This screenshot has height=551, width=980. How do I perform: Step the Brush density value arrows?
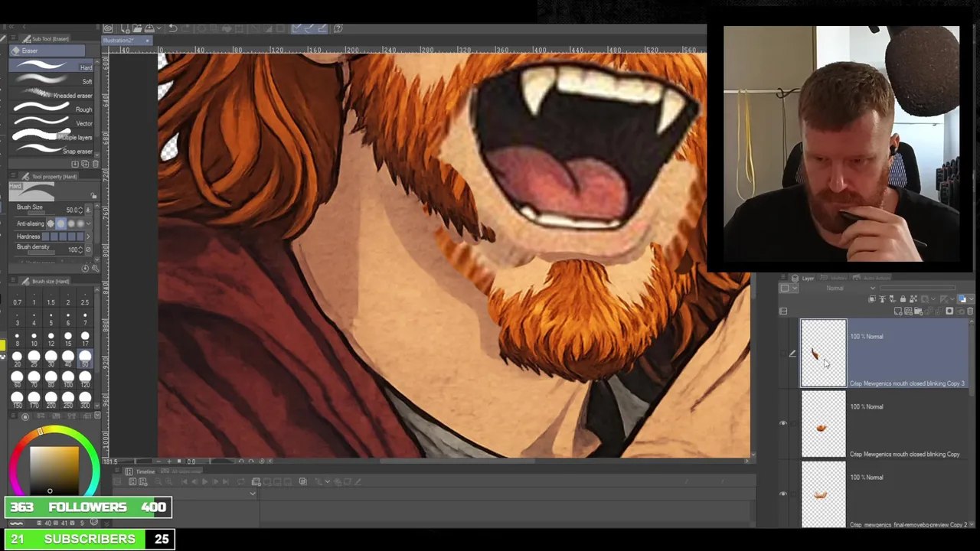point(80,249)
